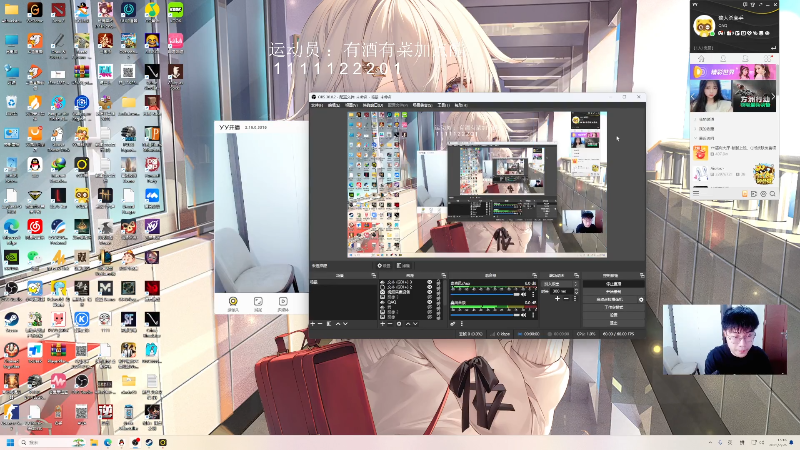
Task: Remove the selected source in OBS Sources dock
Action: (390, 324)
